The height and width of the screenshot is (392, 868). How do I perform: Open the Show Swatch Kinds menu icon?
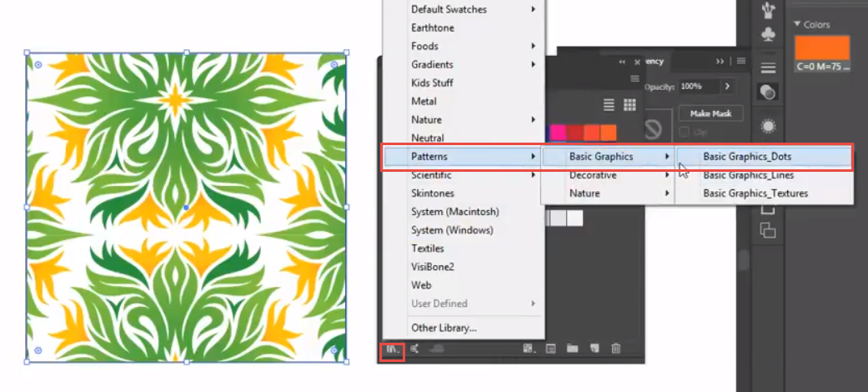pos(528,349)
